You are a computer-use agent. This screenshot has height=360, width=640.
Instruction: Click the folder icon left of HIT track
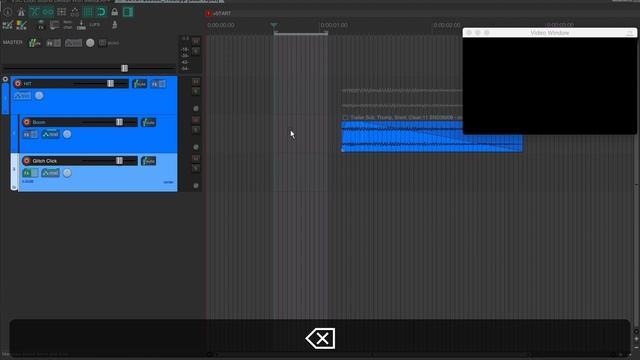click(5, 79)
